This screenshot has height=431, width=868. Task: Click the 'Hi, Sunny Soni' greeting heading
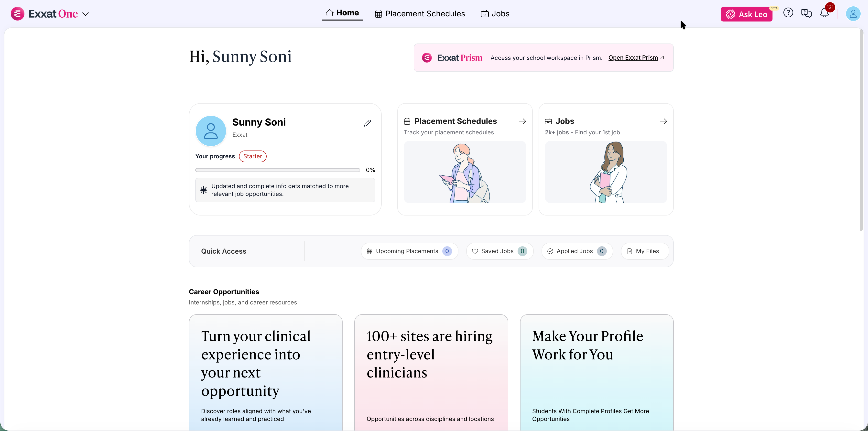point(240,57)
